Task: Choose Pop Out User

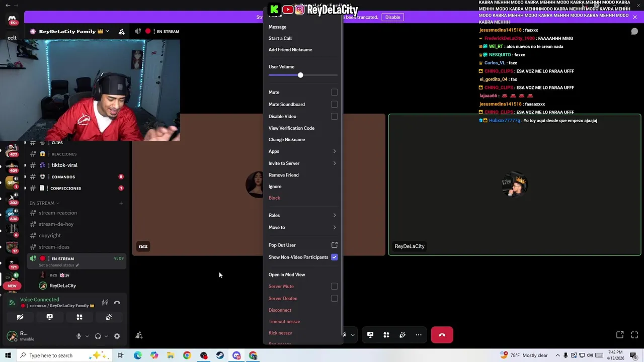Action: [303, 245]
